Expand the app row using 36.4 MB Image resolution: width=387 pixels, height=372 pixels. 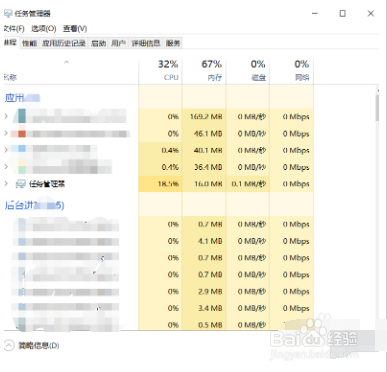[6, 166]
